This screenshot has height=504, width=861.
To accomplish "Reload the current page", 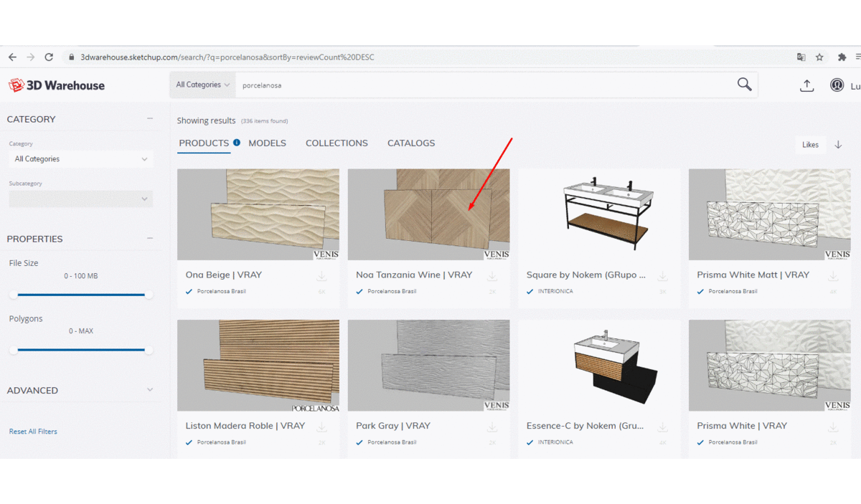I will tap(49, 57).
